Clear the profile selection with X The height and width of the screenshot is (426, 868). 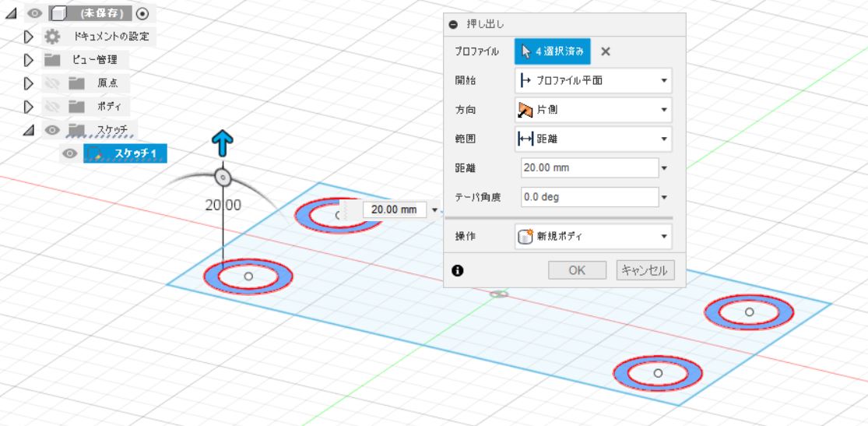[x=606, y=51]
